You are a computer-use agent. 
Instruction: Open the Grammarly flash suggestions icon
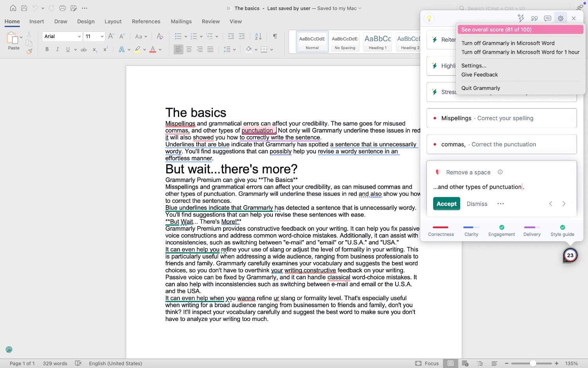[521, 18]
